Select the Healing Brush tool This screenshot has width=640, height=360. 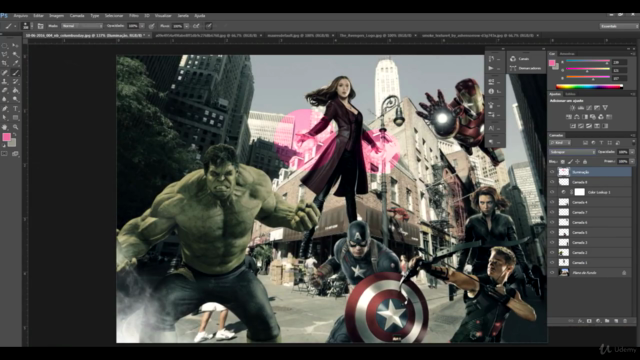(x=5, y=73)
